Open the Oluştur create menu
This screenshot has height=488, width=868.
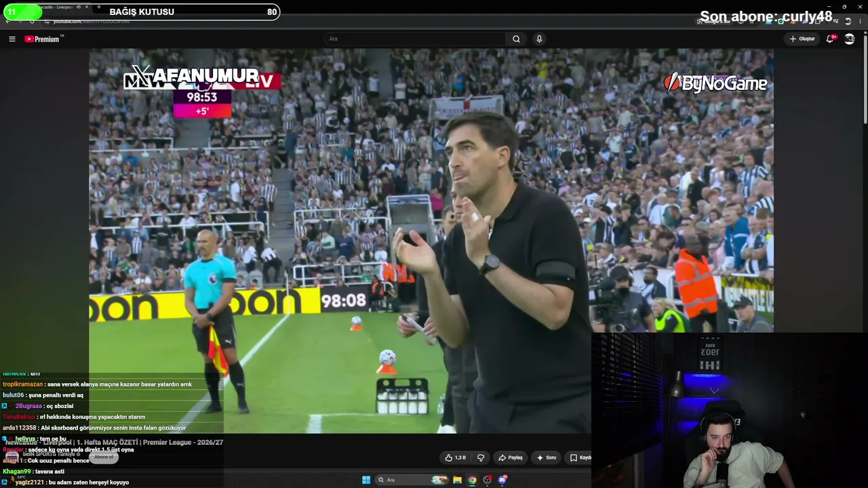(x=802, y=39)
